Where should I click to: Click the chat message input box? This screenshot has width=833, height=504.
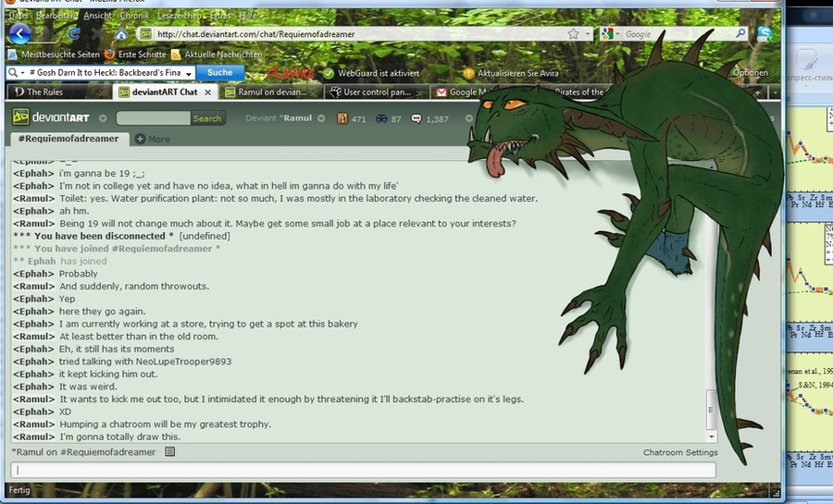364,470
